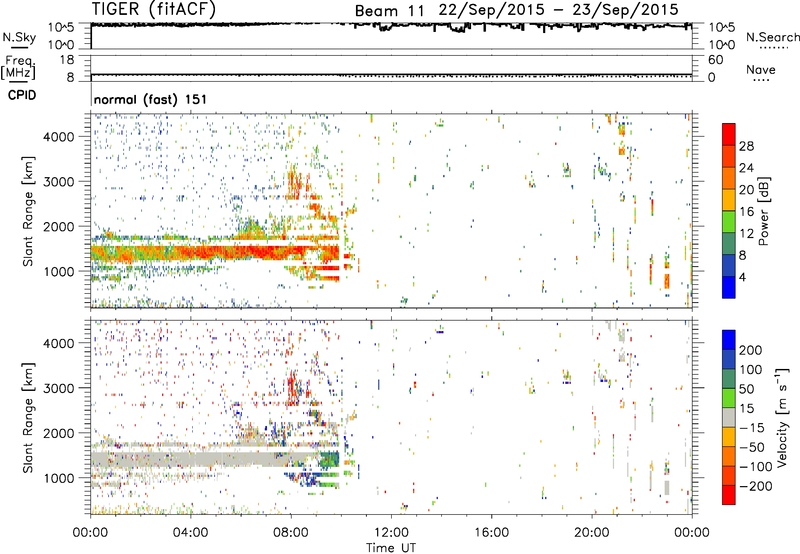Click the 'Nave' legend label

761,70
